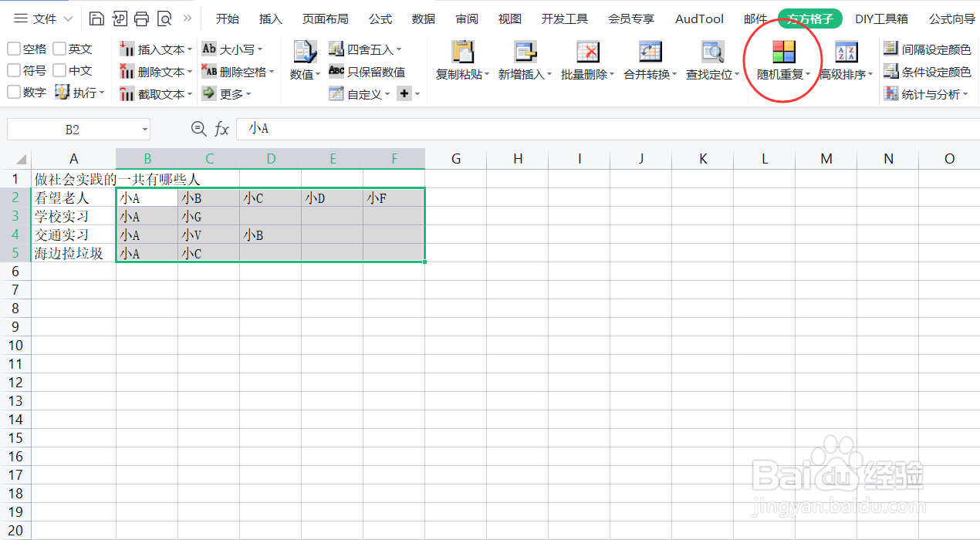This screenshot has height=540, width=980.
Task: Open the 视图 tab
Action: point(510,19)
